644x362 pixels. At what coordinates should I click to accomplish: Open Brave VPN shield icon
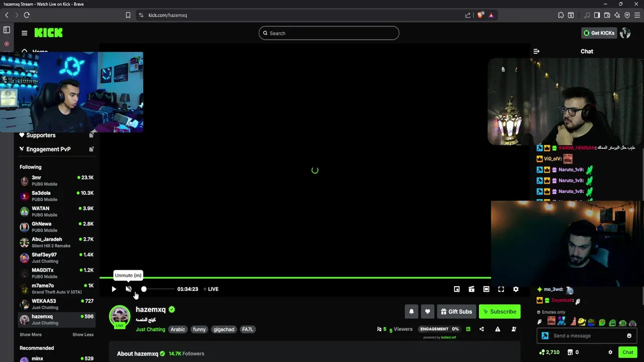[x=627, y=15]
